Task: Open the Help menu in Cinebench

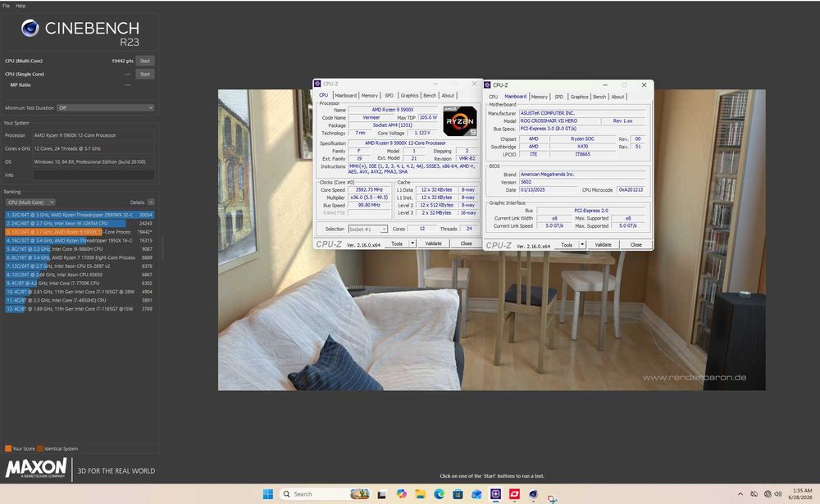Action: pyautogui.click(x=20, y=6)
